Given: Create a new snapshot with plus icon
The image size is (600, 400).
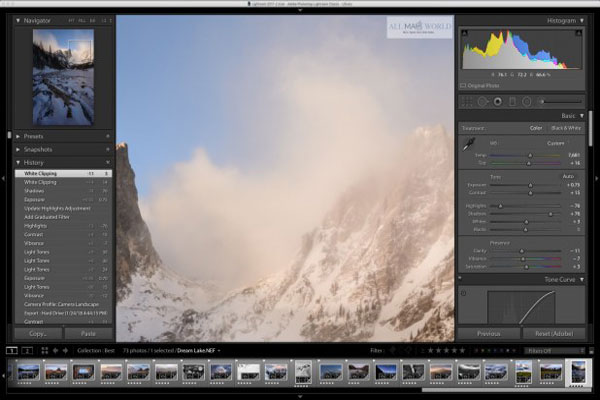Looking at the screenshot, I should 108,148.
